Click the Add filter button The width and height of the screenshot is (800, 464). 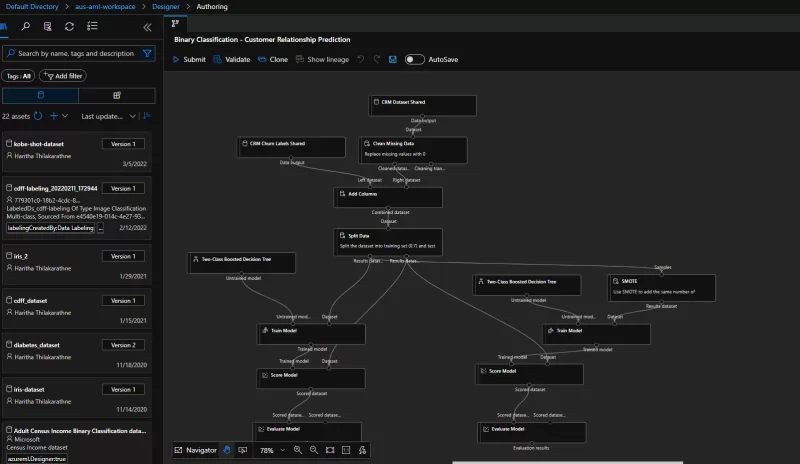click(62, 75)
